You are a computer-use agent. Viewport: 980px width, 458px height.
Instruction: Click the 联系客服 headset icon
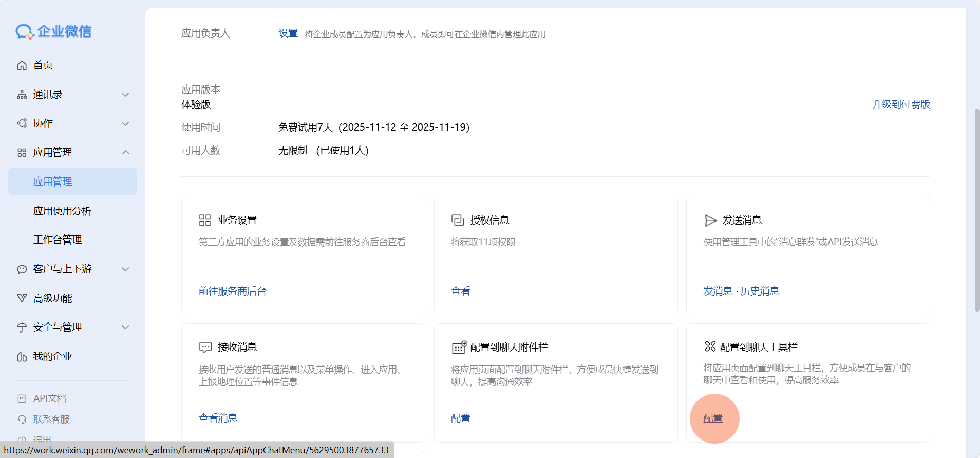click(22, 419)
